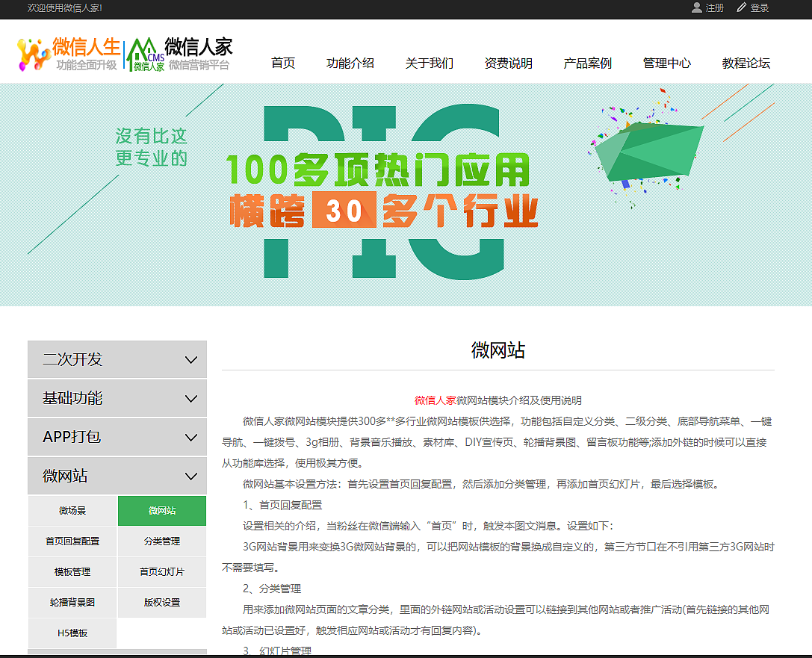
Task: Collapse the 微网站 sidebar section
Action: (x=117, y=476)
